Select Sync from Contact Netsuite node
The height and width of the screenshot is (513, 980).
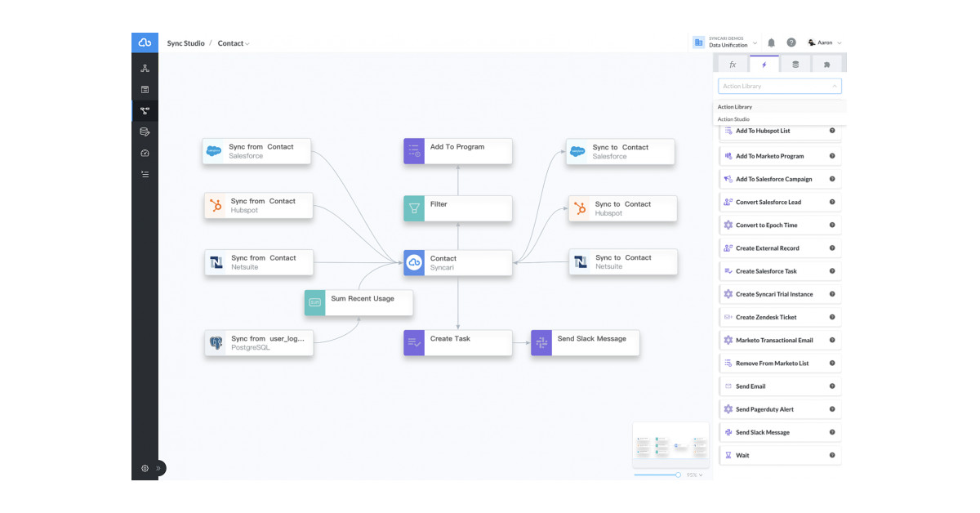coord(258,262)
